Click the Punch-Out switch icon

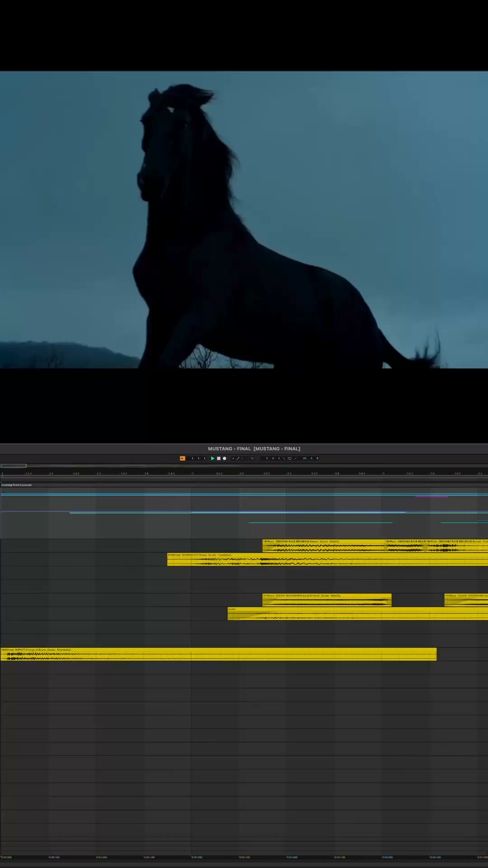coord(296,458)
